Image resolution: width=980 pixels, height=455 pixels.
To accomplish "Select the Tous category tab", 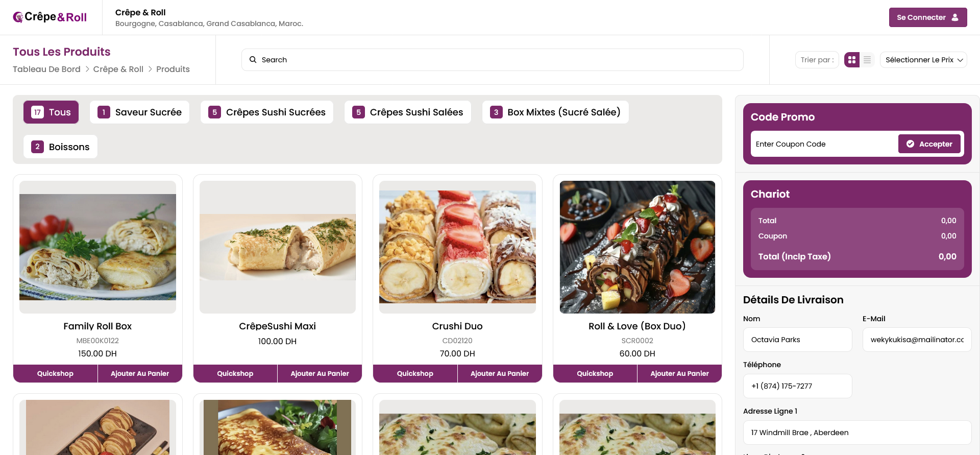I will pyautogui.click(x=51, y=112).
